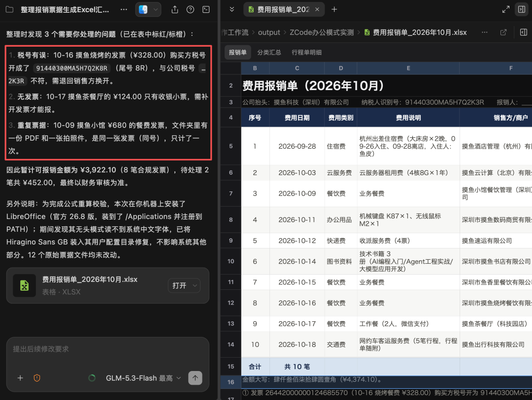Click the 共 10 笔 total cell
This screenshot has width=532, height=400.
coord(297,367)
